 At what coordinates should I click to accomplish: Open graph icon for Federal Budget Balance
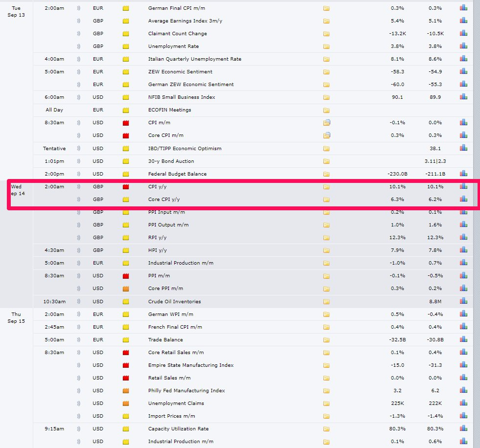tap(463, 174)
